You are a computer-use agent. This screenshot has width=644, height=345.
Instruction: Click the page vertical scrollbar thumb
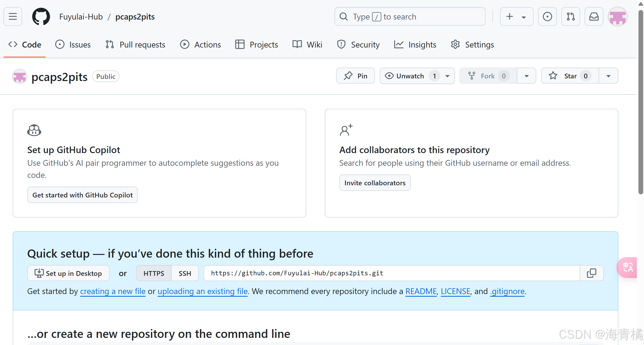click(641, 102)
